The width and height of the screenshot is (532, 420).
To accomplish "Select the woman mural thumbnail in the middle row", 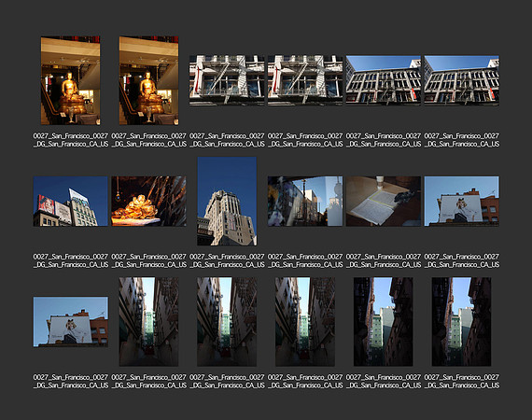I will tap(461, 202).
